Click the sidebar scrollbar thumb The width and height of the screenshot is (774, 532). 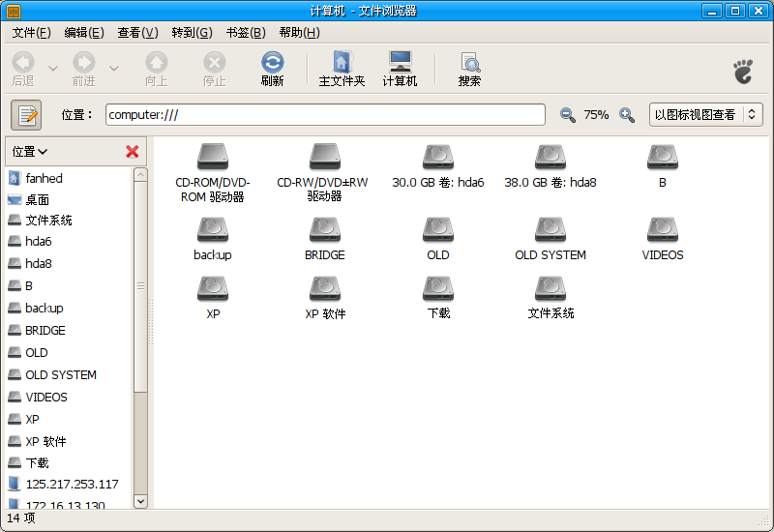[140, 287]
